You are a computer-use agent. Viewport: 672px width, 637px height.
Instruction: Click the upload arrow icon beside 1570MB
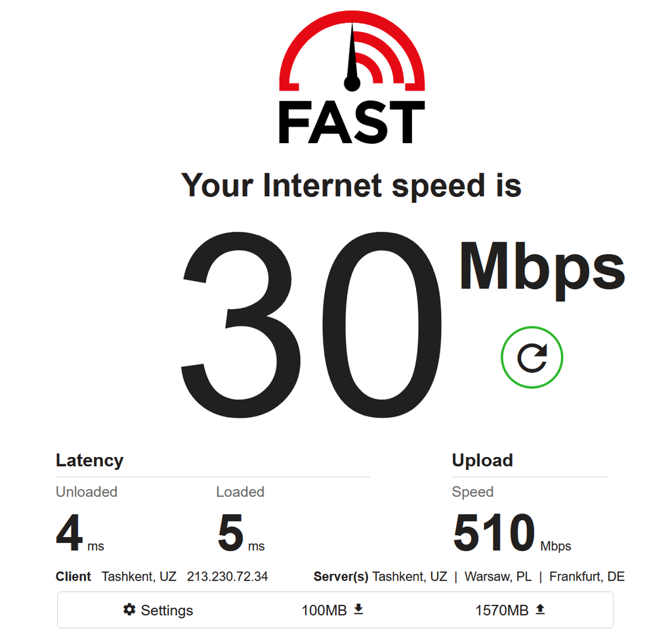pos(541,609)
